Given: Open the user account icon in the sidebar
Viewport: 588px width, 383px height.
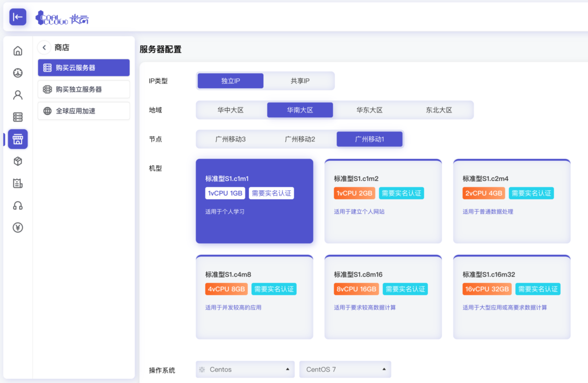Looking at the screenshot, I should tap(18, 95).
